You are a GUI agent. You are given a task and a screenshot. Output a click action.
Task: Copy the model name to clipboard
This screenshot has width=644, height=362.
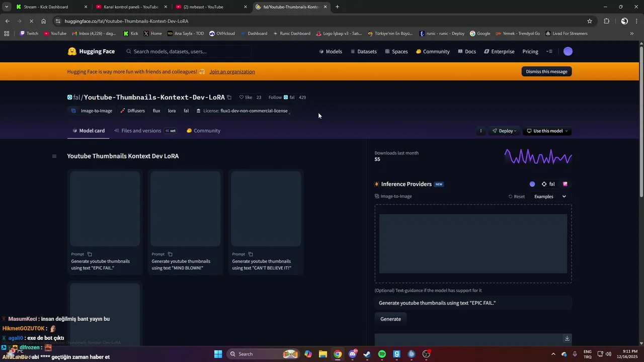(229, 98)
